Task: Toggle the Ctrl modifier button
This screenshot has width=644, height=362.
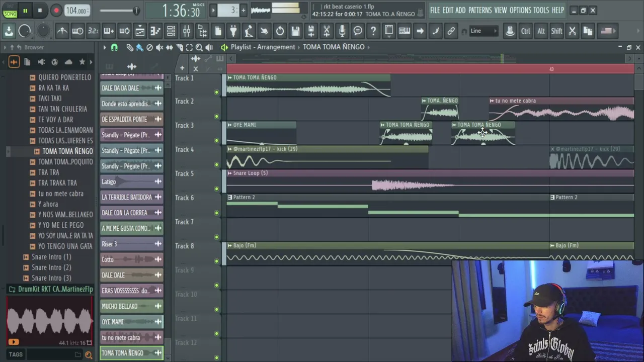Action: tap(525, 31)
